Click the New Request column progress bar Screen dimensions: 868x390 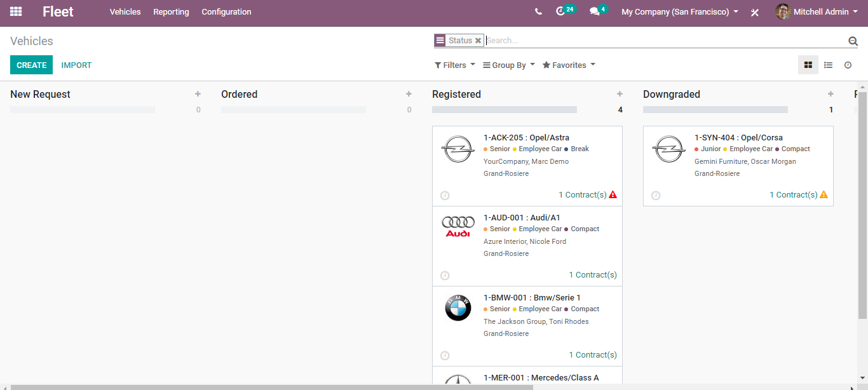pos(83,109)
